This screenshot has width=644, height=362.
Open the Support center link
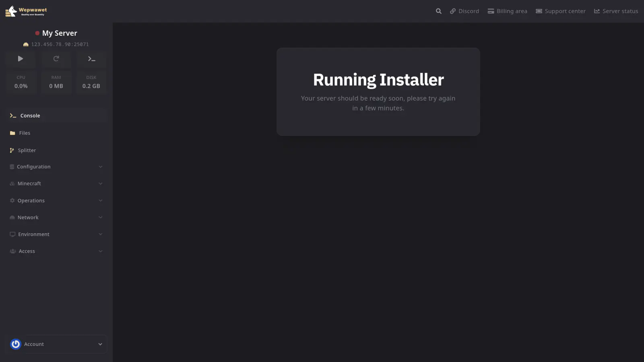click(560, 11)
